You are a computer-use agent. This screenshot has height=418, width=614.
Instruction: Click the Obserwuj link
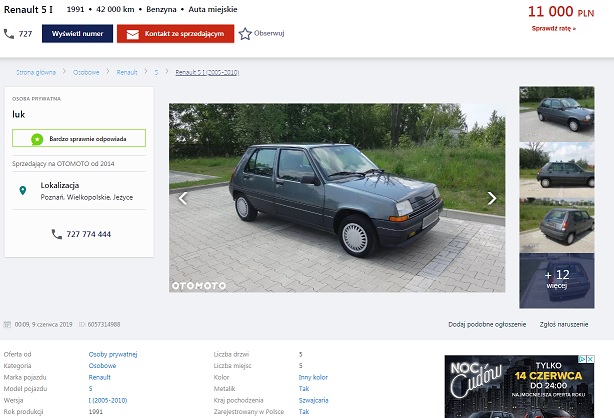pyautogui.click(x=269, y=33)
